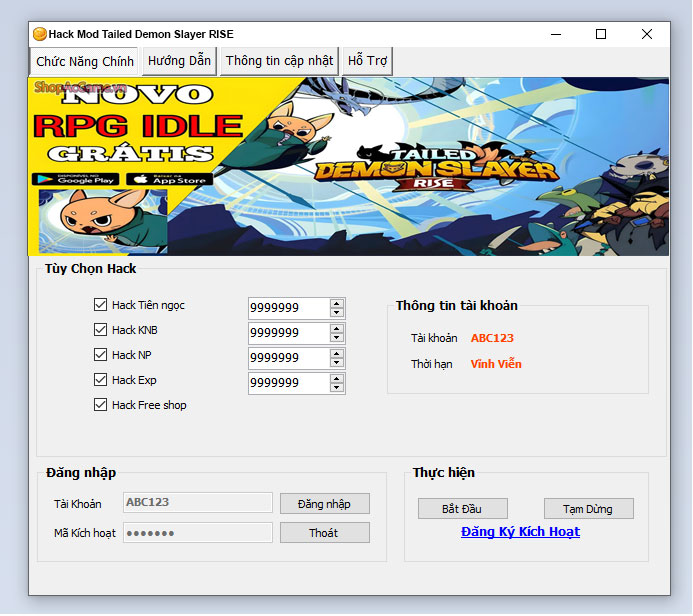Image resolution: width=693 pixels, height=616 pixels.
Task: Decrease Hack Tiên ngọc value with down arrow
Action: 337,312
